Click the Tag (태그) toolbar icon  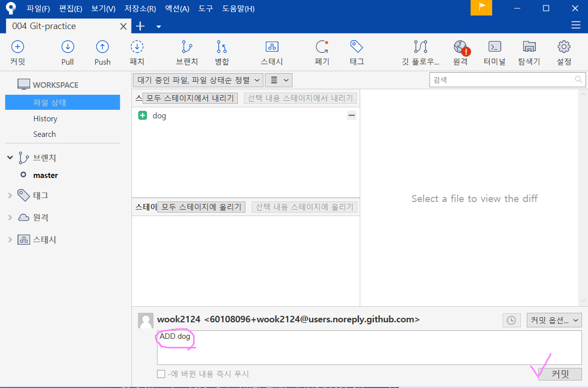[356, 47]
